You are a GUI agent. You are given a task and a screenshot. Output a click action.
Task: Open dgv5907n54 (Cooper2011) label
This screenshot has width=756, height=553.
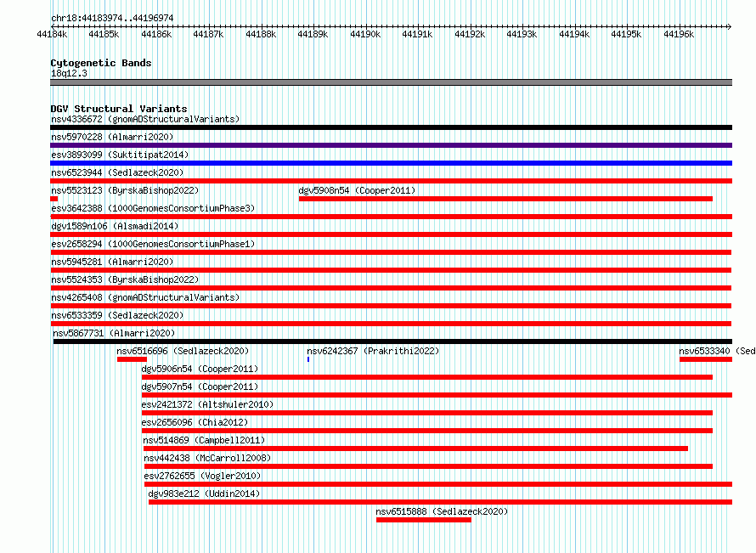tap(200, 387)
